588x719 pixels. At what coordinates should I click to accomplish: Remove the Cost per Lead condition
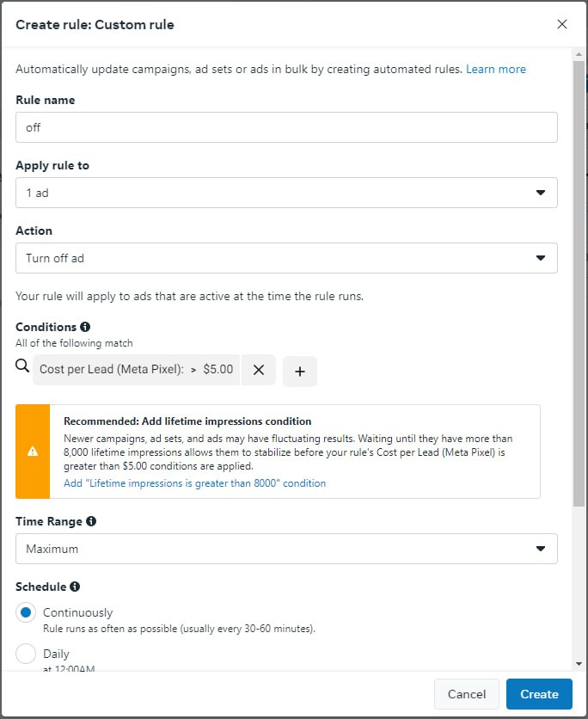coord(259,370)
